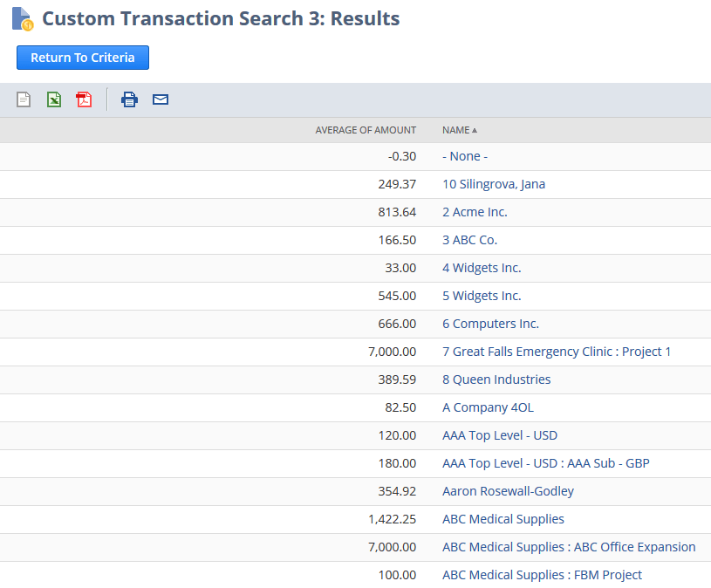This screenshot has height=588, width=711.
Task: Open the A Company 4OL link
Action: (x=488, y=407)
